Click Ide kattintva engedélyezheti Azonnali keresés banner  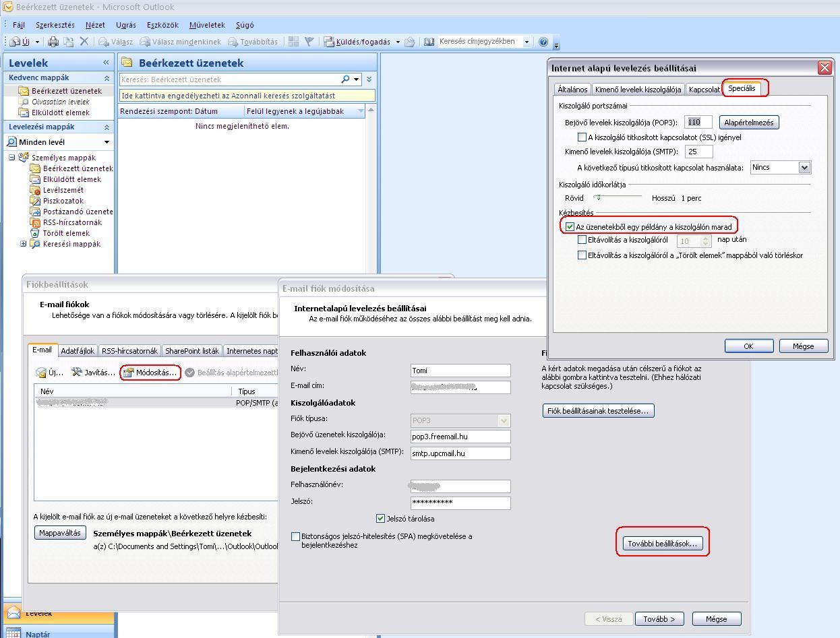pos(247,96)
